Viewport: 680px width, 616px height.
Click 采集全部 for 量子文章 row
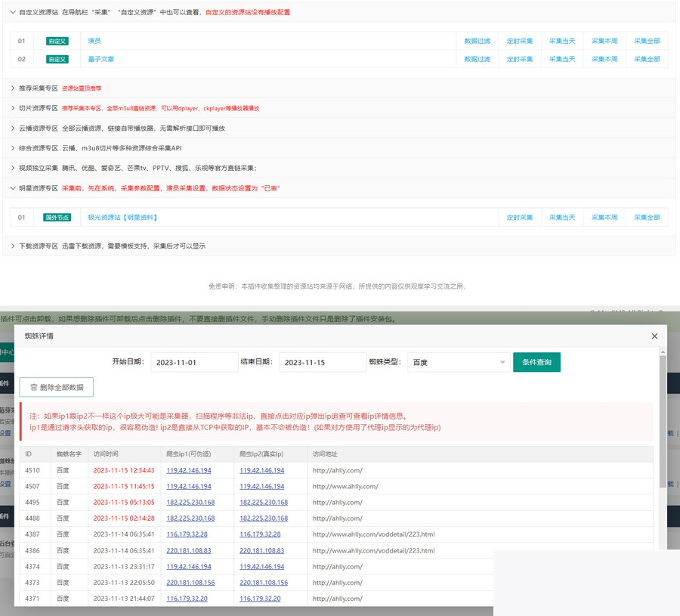(x=647, y=59)
